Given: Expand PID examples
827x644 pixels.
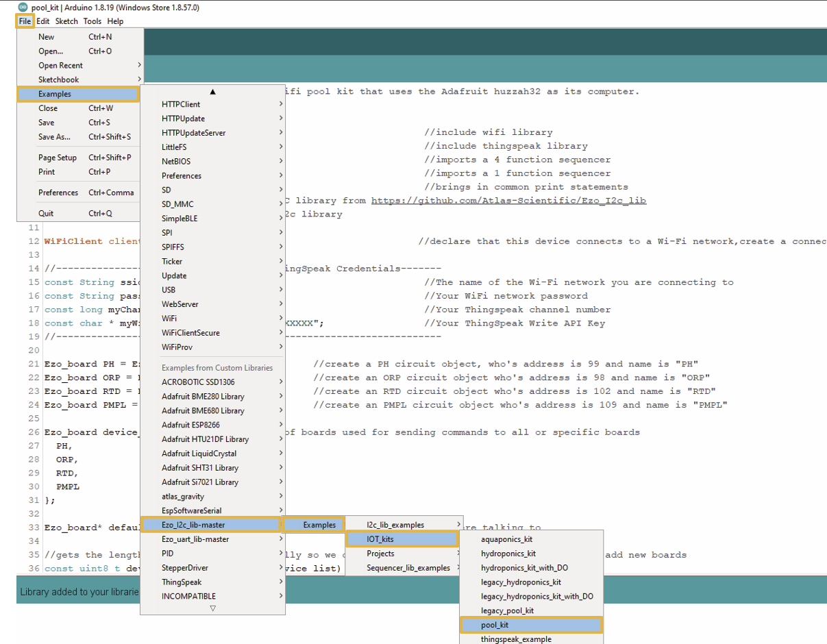Looking at the screenshot, I should [x=212, y=554].
